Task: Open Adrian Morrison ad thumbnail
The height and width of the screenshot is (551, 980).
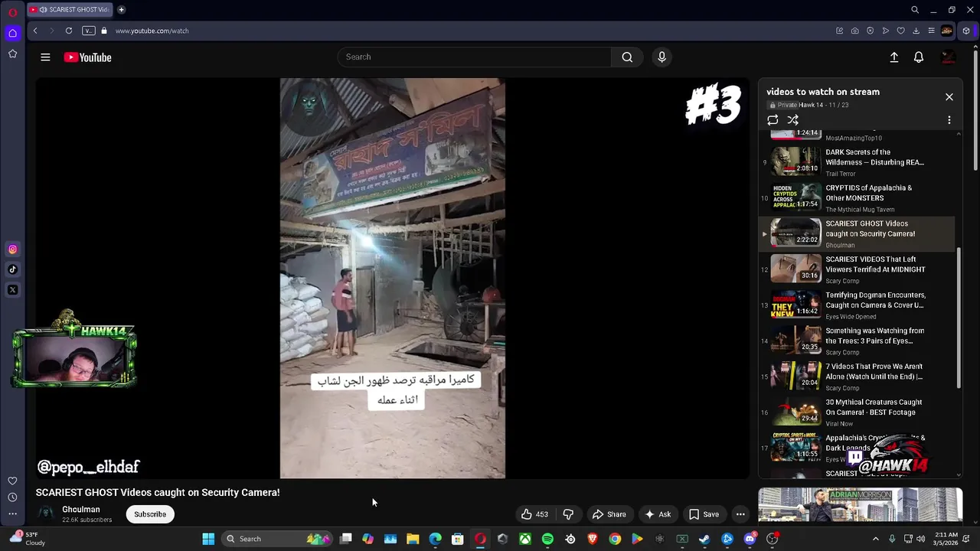Action: click(x=860, y=504)
